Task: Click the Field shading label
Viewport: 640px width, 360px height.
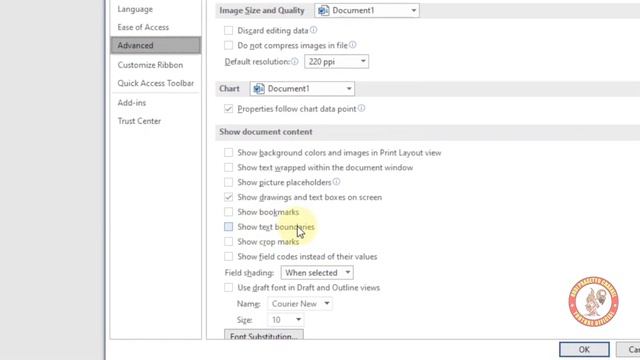Action: (249, 273)
